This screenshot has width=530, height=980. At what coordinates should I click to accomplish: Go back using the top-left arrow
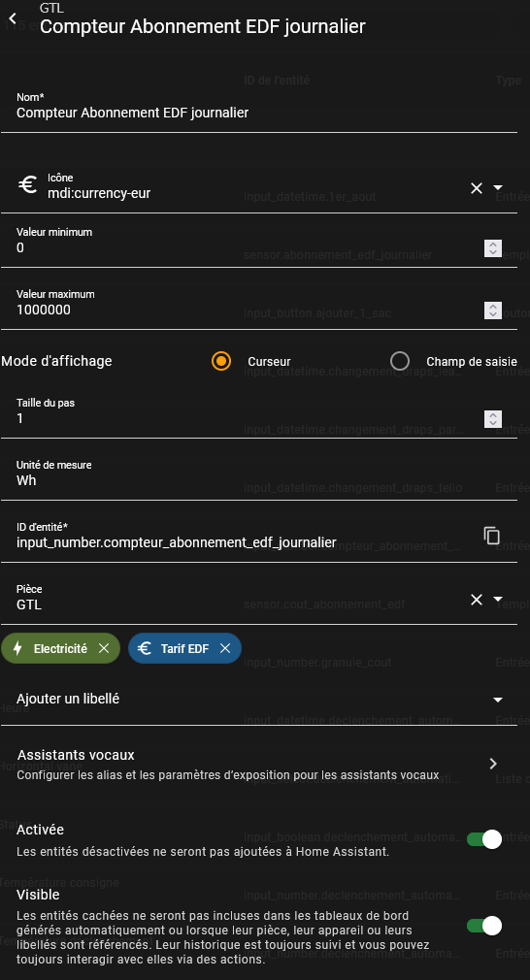pyautogui.click(x=13, y=18)
